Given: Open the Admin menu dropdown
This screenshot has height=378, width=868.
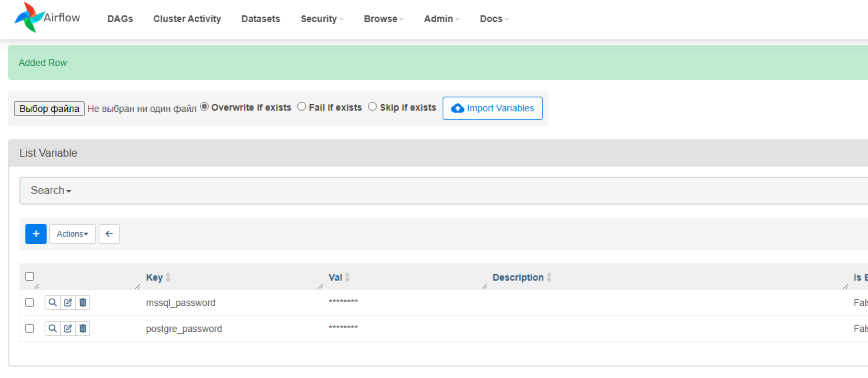Looking at the screenshot, I should pyautogui.click(x=441, y=19).
